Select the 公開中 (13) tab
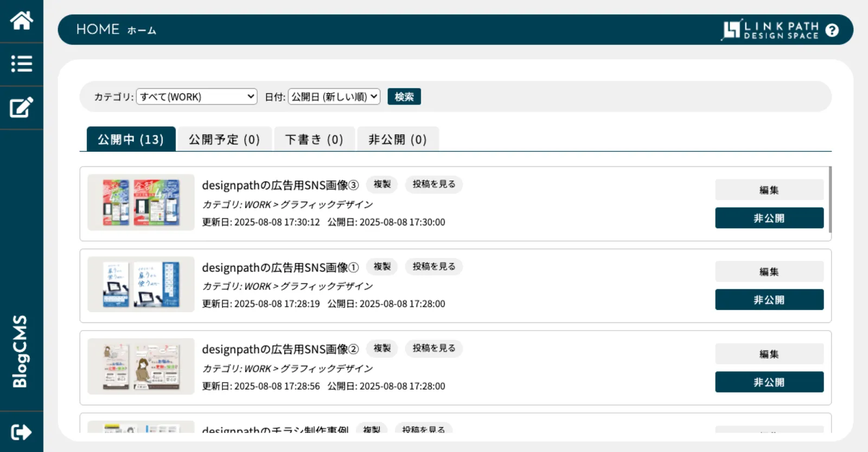The width and height of the screenshot is (868, 452). coord(131,139)
